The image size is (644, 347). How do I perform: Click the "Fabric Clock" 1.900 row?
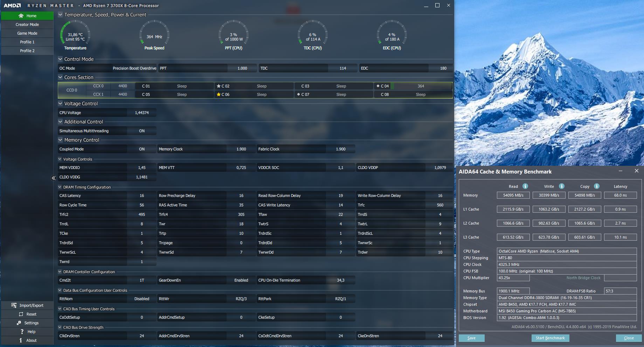[306, 149]
